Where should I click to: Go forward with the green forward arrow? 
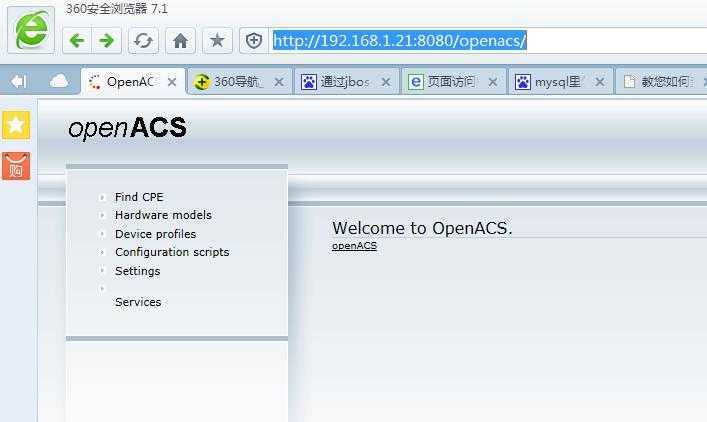coord(107,41)
